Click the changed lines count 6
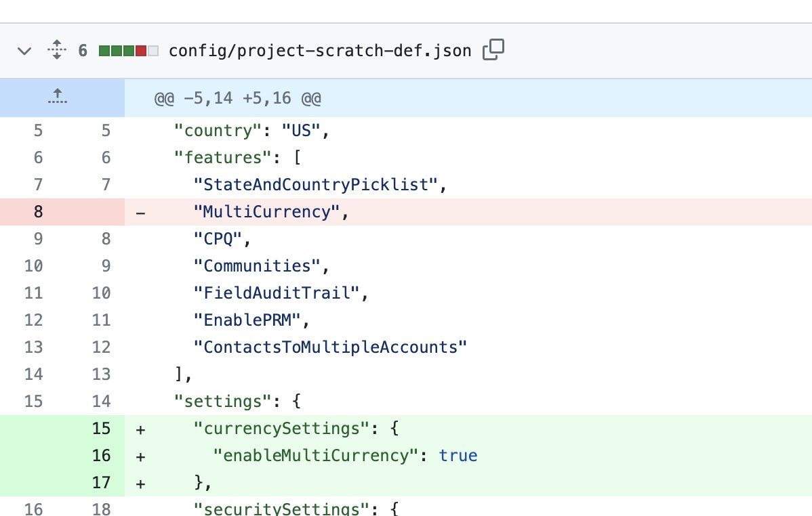 pos(82,51)
